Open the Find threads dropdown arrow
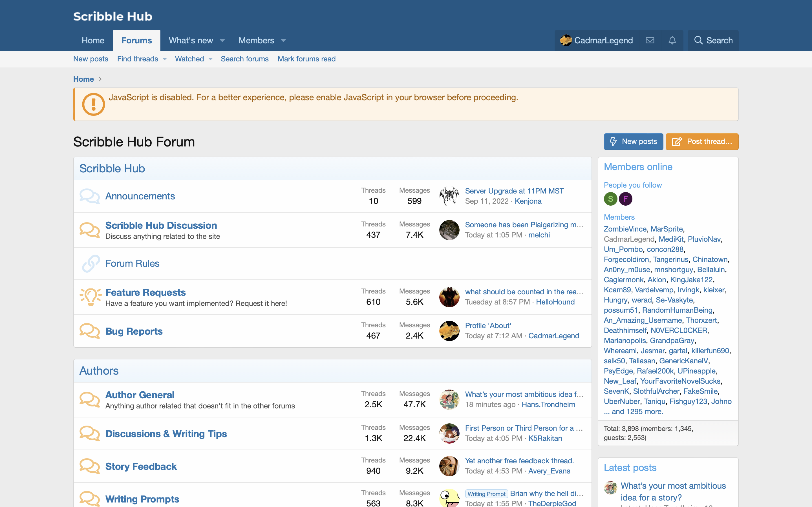This screenshot has height=507, width=812. coord(165,59)
